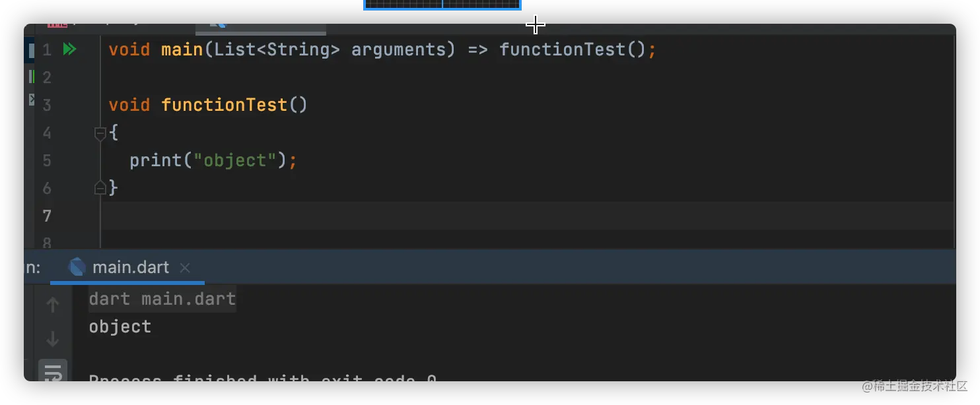Click the green run gutter icon on line 1
Screen dimensions: 980x405
click(x=69, y=49)
